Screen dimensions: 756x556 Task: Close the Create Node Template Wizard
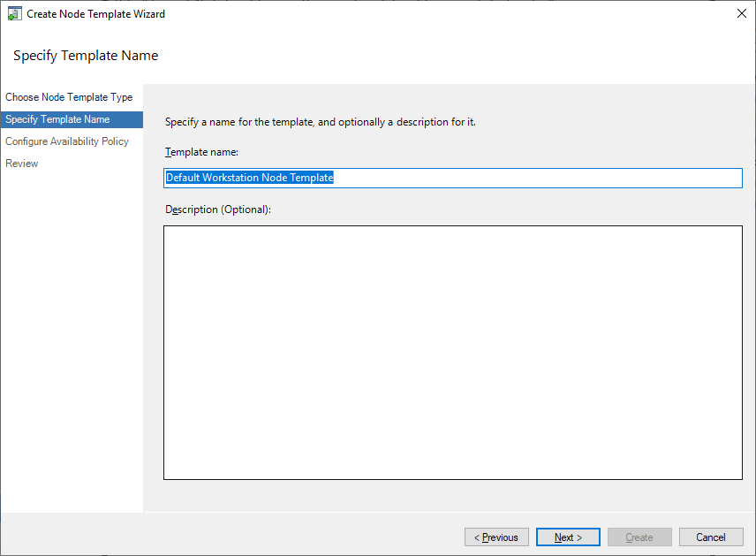[741, 13]
